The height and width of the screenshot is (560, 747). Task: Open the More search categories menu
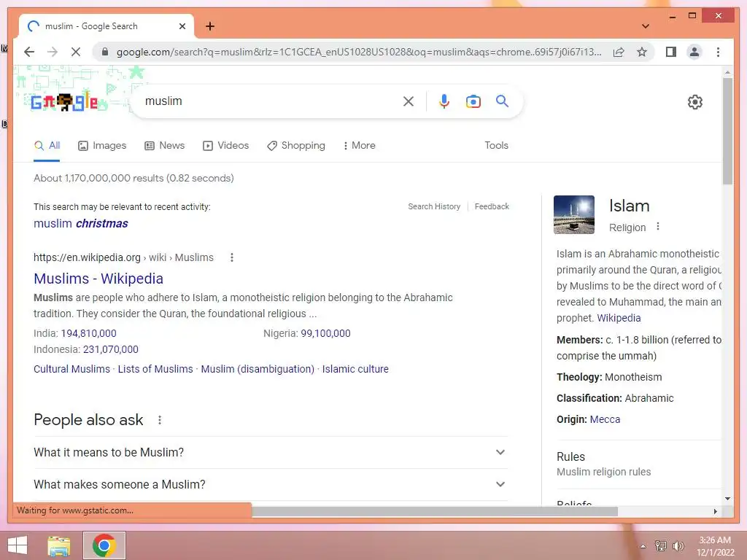point(359,146)
